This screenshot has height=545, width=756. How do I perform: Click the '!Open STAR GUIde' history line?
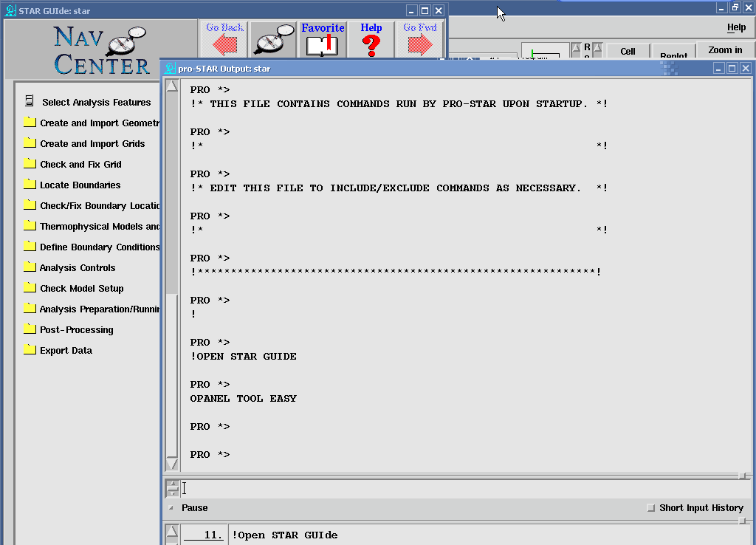285,535
